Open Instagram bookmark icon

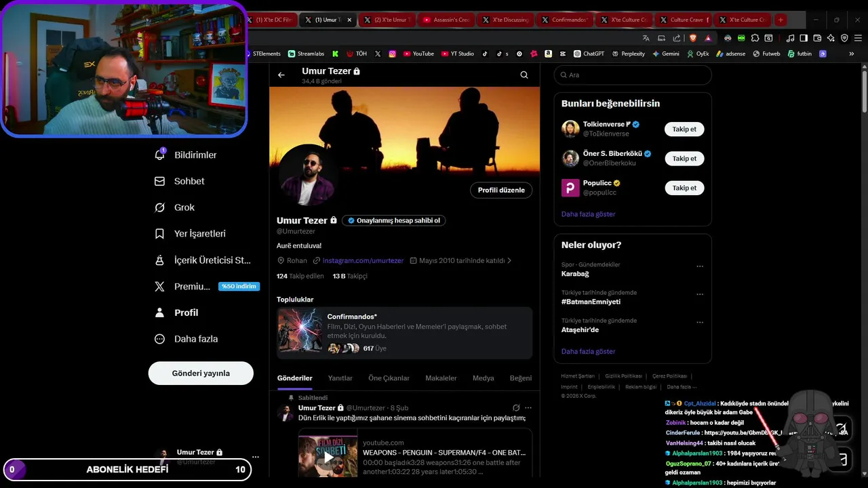[392, 54]
